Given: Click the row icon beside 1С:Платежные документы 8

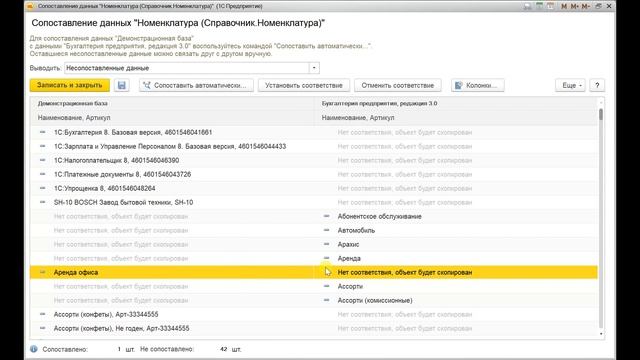Looking at the screenshot, I should pyautogui.click(x=42, y=174).
